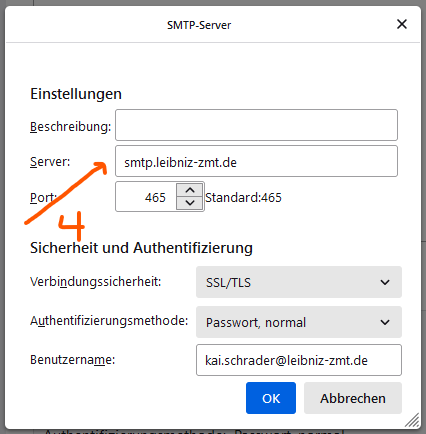Open the Verbindungssicherheit SSL/TLS dropdown
The image size is (426, 434).
(x=299, y=282)
